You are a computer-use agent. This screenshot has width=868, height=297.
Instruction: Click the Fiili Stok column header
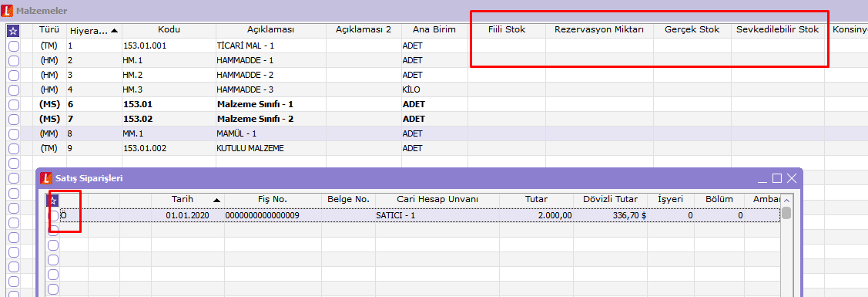(507, 30)
